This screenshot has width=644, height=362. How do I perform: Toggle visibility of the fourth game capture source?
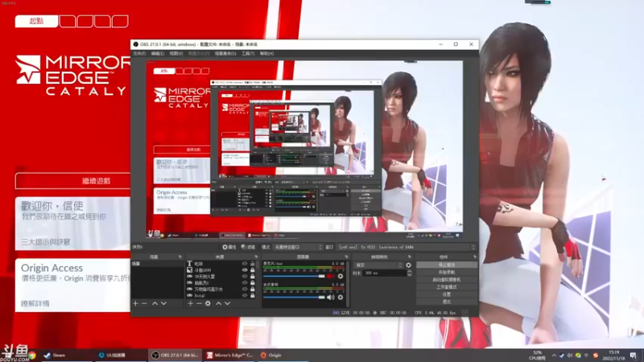(245, 283)
